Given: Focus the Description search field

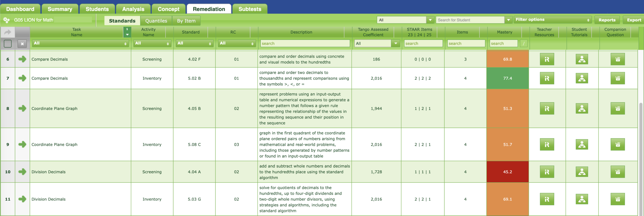Looking at the screenshot, I should (305, 44).
